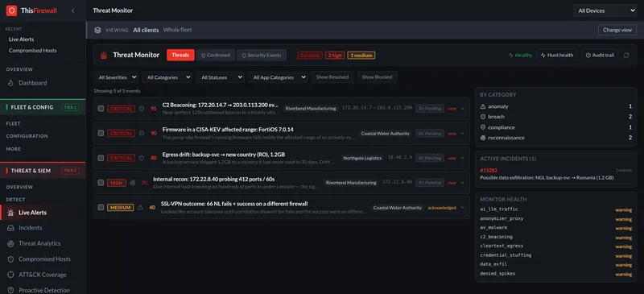Image resolution: width=644 pixels, height=294 pixels.
Task: Click the data_exfil monitor health entry
Action: [x=555, y=264]
